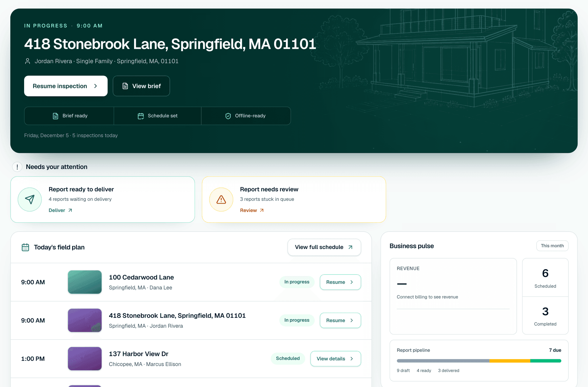Click the In progress badge for Stonebrook row
588x387 pixels.
(297, 320)
